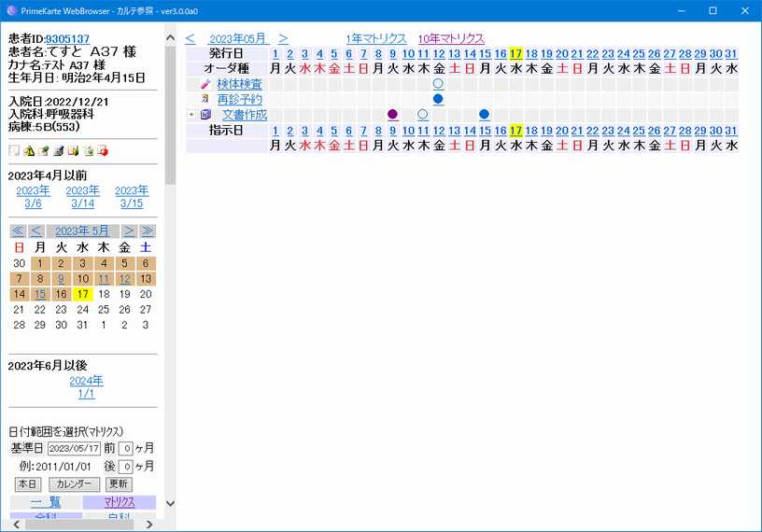Click the book icon beside 文書作成
This screenshot has height=532, width=762.
(206, 115)
